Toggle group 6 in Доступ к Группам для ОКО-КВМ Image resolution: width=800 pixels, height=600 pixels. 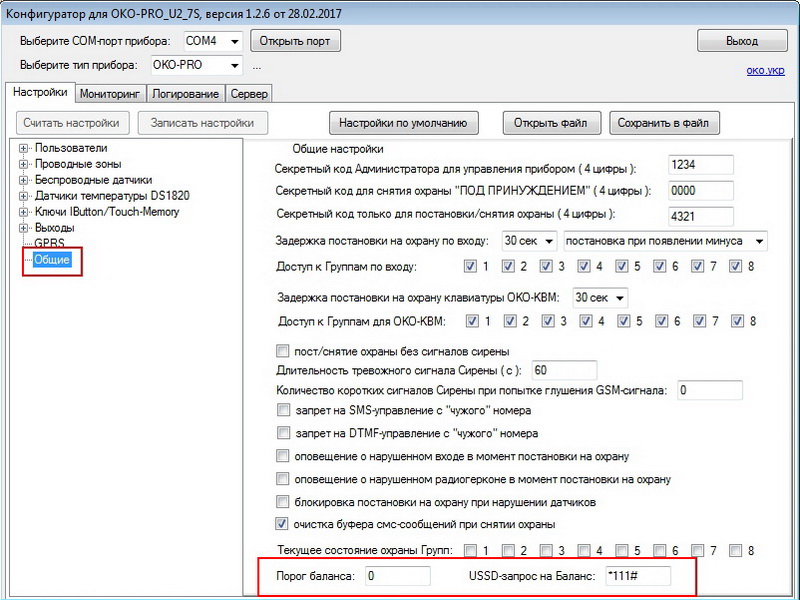[662, 321]
